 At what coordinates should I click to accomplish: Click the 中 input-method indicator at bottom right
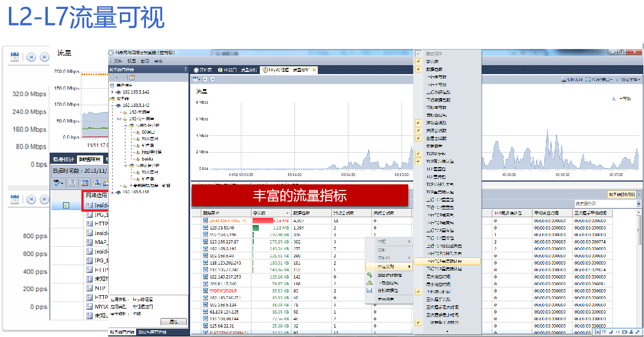pyautogui.click(x=604, y=331)
